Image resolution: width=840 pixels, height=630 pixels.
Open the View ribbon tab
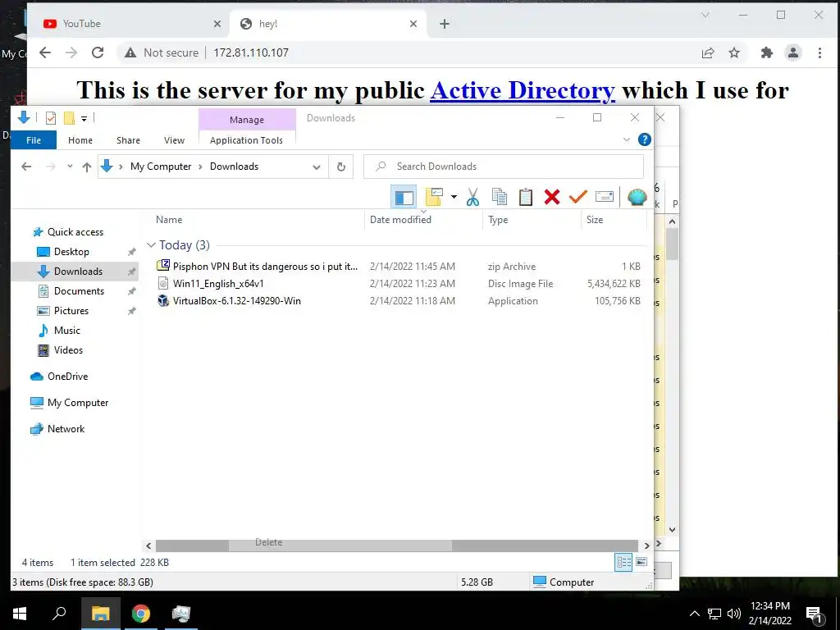click(x=174, y=140)
